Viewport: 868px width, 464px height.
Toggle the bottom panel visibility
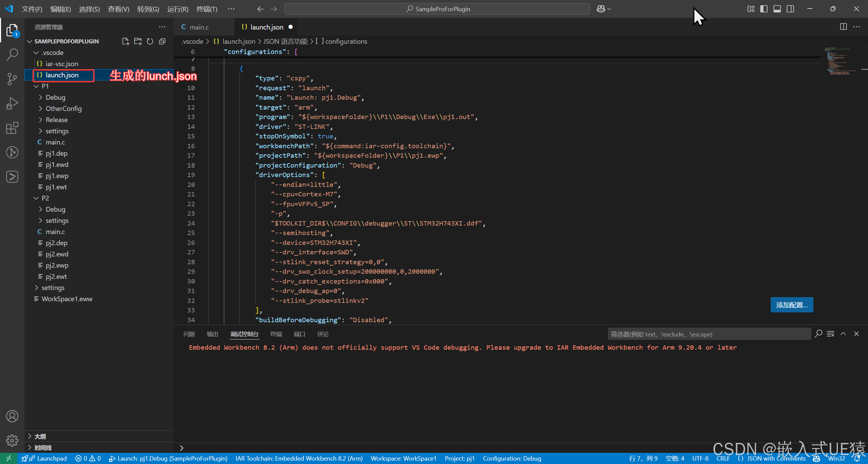[777, 9]
